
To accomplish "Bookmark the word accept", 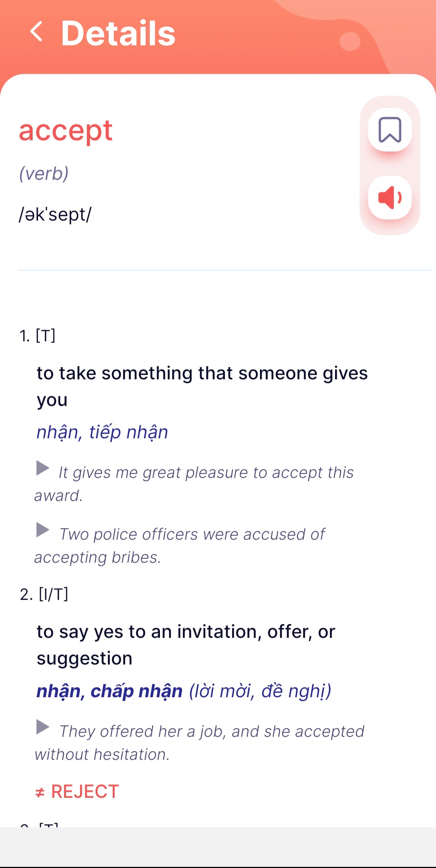I will pyautogui.click(x=390, y=130).
